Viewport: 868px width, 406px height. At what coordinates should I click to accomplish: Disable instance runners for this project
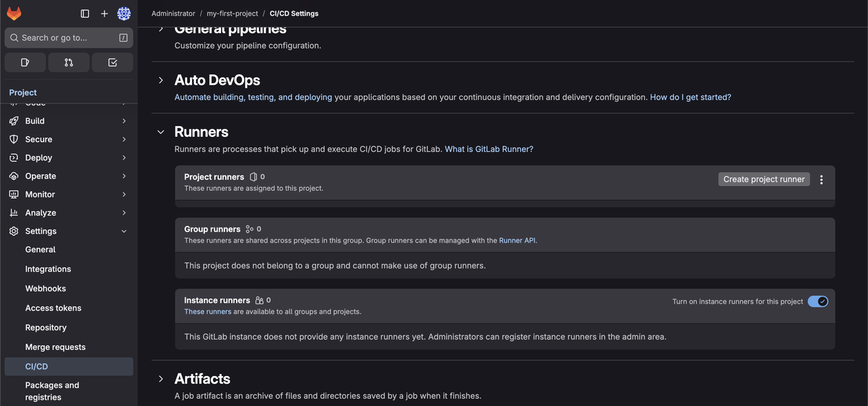pos(817,302)
